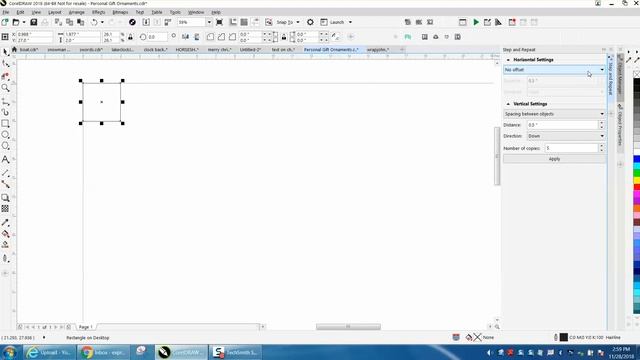Switch to the HORSESH document tab
This screenshot has height=360, width=640.
pyautogui.click(x=187, y=49)
